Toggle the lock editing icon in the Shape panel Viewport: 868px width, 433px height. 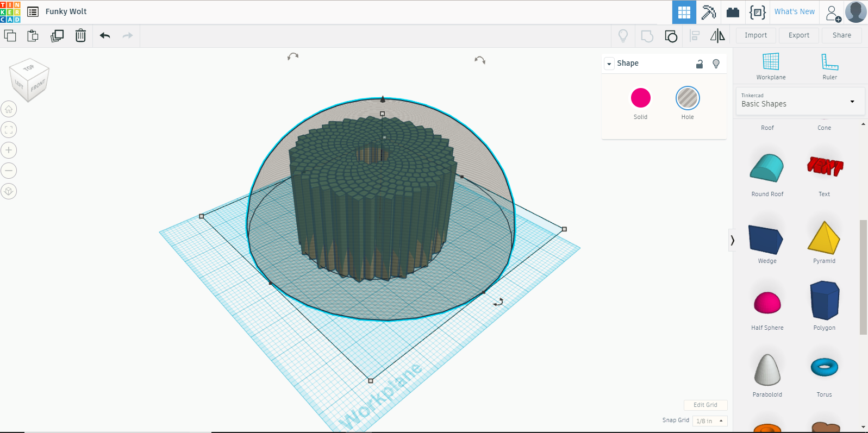700,64
